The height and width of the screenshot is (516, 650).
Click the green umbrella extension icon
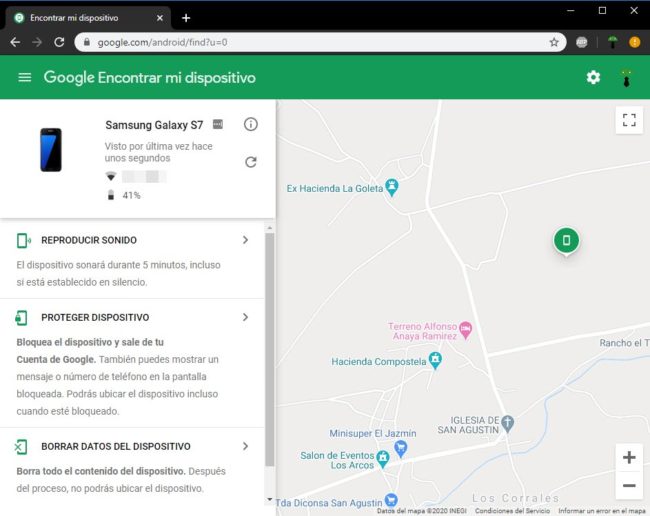coord(612,42)
